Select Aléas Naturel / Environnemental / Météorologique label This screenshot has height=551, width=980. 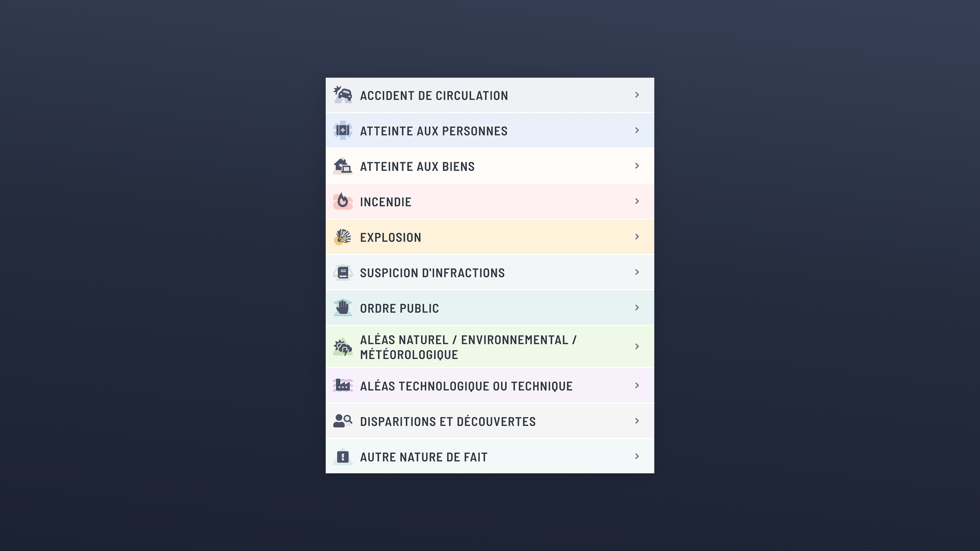468,347
